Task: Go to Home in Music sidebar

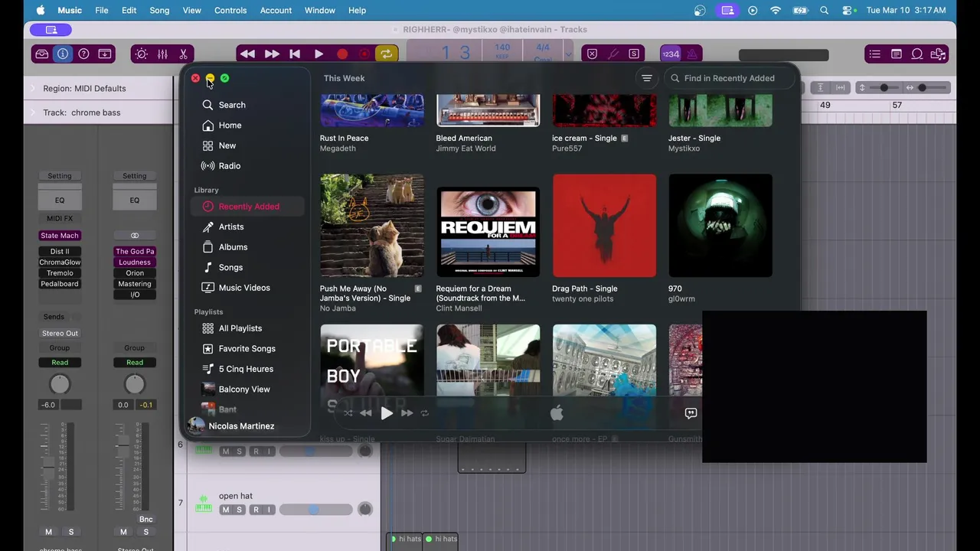Action: pos(230,126)
